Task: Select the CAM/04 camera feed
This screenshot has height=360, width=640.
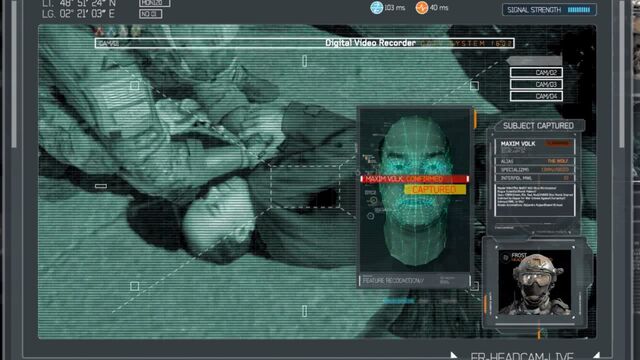Action: (536, 96)
